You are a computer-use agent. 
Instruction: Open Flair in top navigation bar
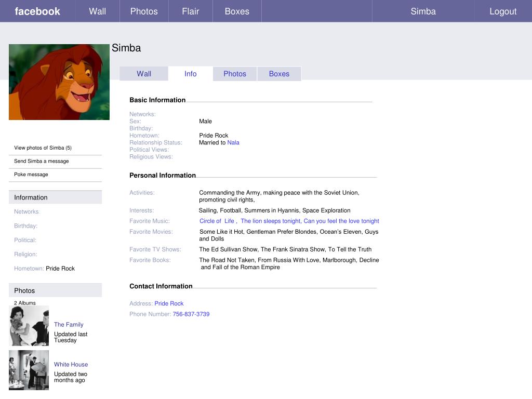[x=190, y=11]
